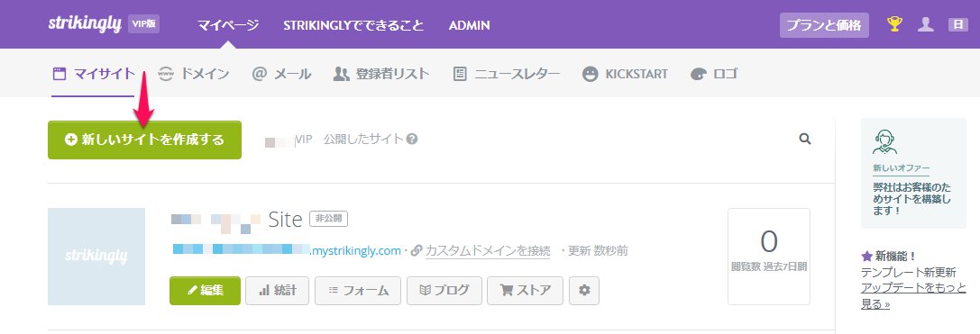The height and width of the screenshot is (334, 980).
Task: Click the headset support agent icon
Action: tap(885, 142)
